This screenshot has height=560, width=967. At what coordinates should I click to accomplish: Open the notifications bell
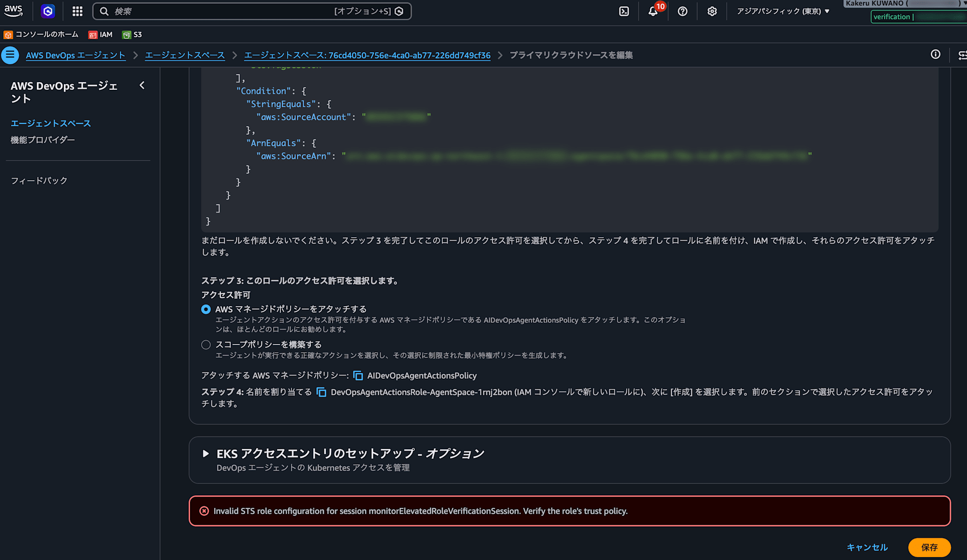coord(653,11)
